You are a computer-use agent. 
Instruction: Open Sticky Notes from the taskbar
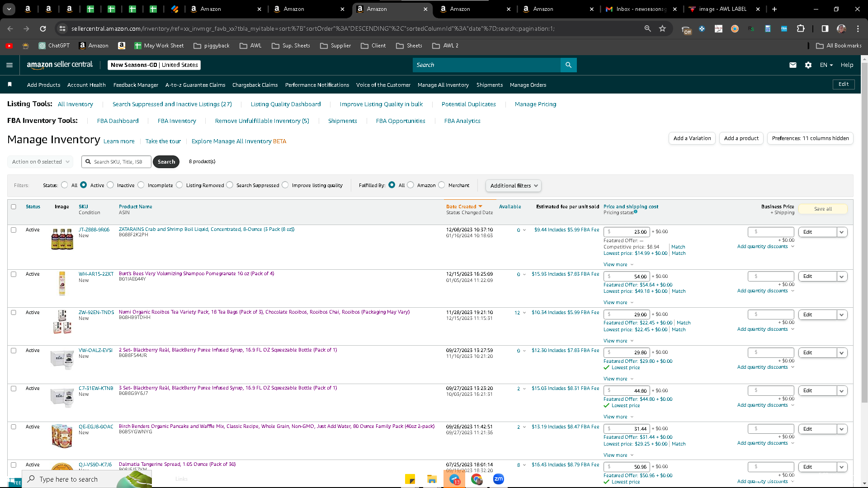pos(410,479)
